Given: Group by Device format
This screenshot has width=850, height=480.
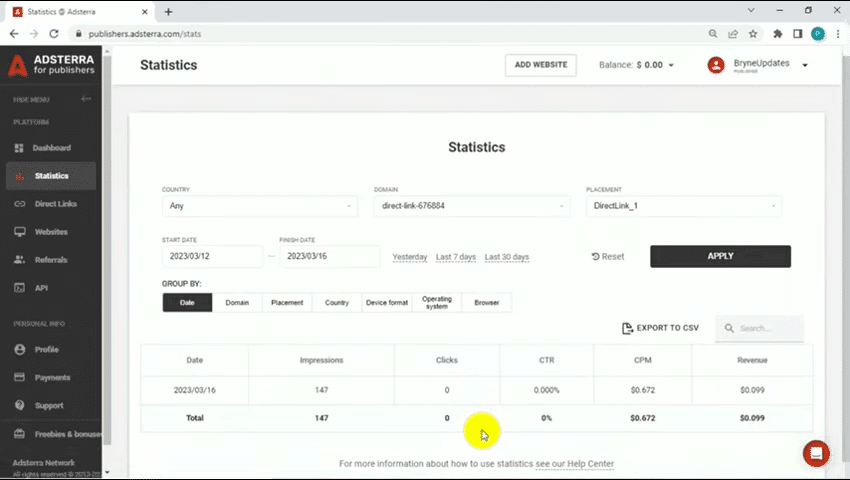Looking at the screenshot, I should point(387,303).
